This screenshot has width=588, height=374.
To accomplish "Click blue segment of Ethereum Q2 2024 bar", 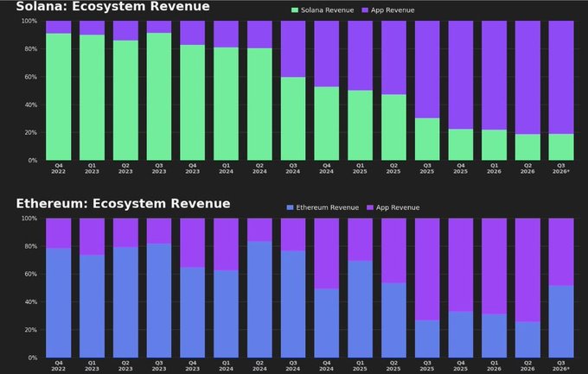I will 259,300.
